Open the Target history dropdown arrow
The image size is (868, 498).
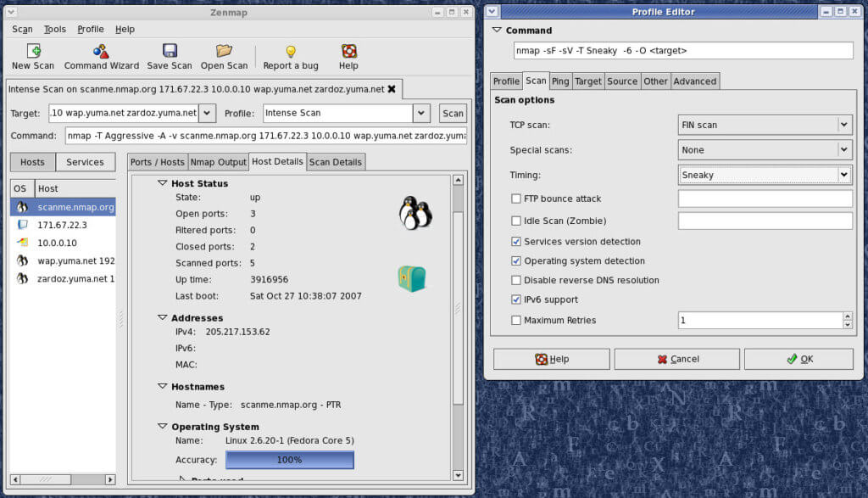[x=207, y=113]
